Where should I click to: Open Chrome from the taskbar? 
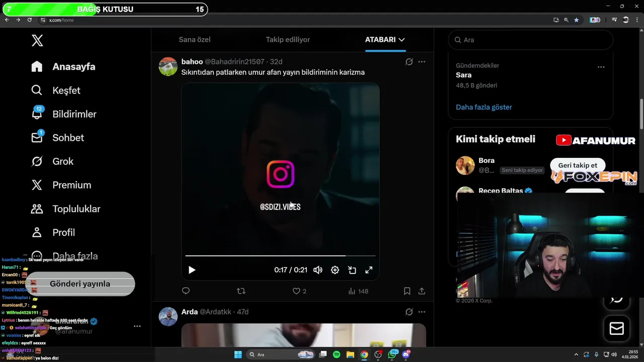point(364,354)
